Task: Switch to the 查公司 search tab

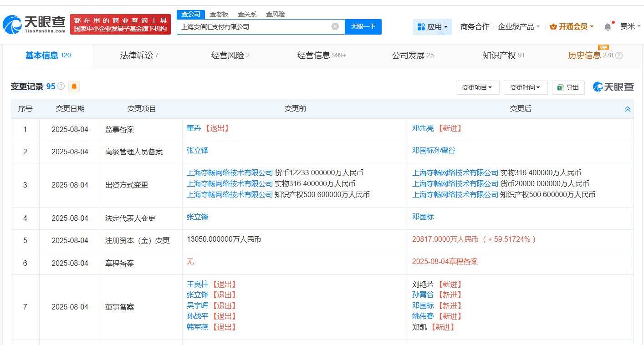Action: point(191,14)
